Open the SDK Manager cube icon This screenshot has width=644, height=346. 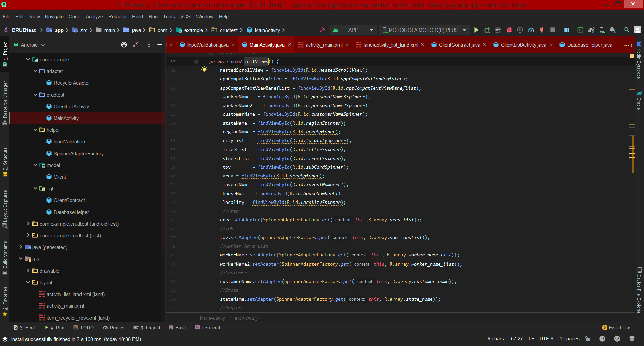point(613,30)
